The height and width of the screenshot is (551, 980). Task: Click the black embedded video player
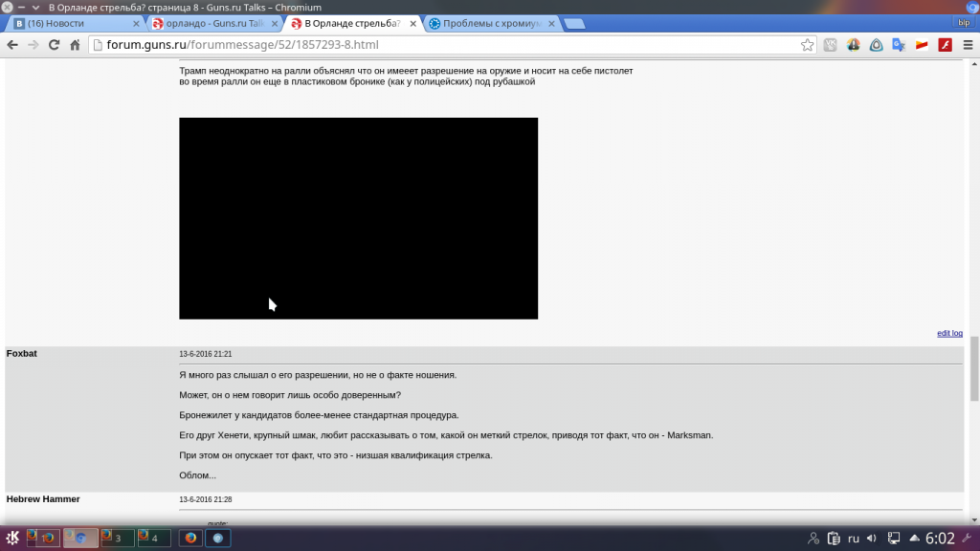358,218
